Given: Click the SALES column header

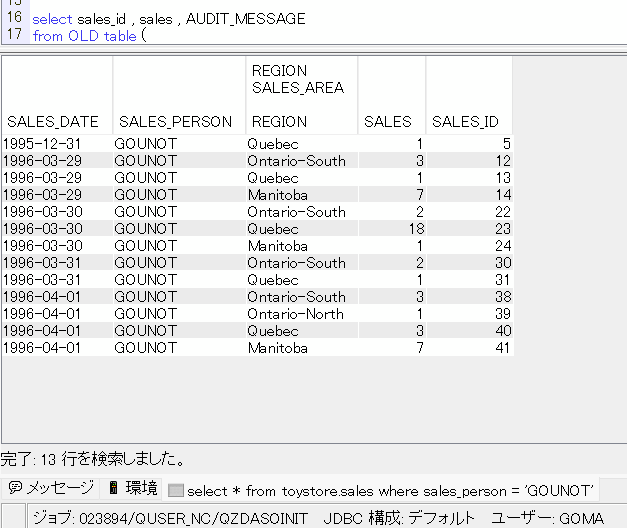Looking at the screenshot, I should coord(391,95).
